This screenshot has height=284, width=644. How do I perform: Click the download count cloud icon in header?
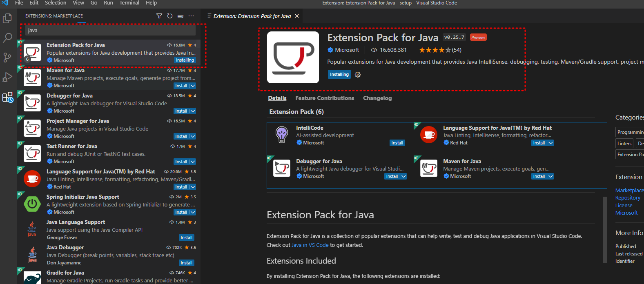pyautogui.click(x=374, y=50)
